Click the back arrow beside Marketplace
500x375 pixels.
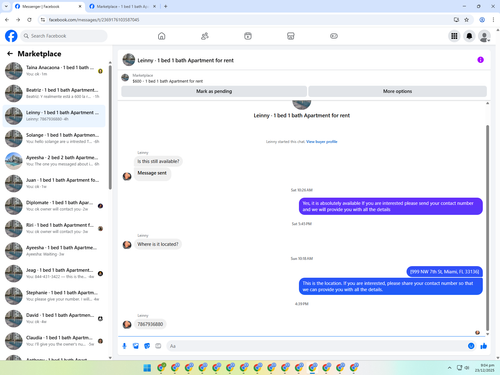point(10,53)
